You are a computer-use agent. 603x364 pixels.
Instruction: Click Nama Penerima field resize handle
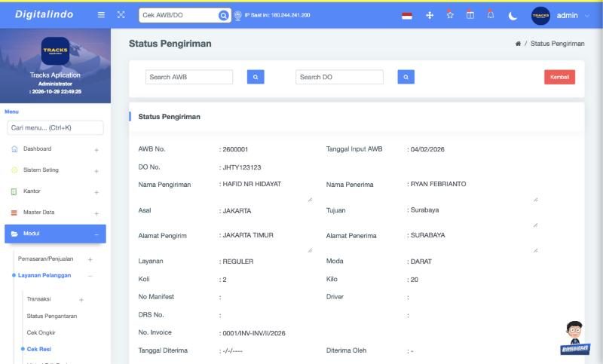click(x=535, y=200)
